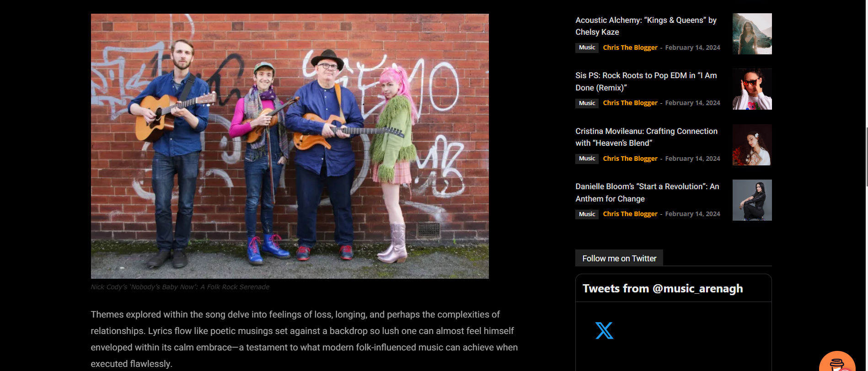Screen dimensions: 868x371
Task: Open Chris The Blogger author link, first article
Action: coord(630,48)
